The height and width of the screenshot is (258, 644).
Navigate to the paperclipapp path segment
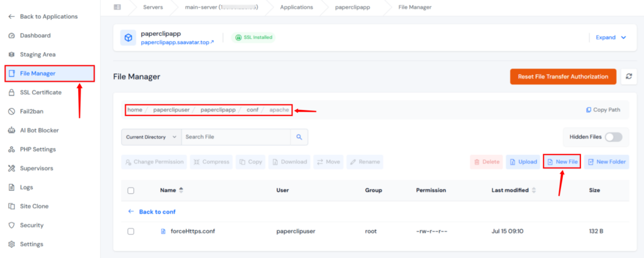218,110
